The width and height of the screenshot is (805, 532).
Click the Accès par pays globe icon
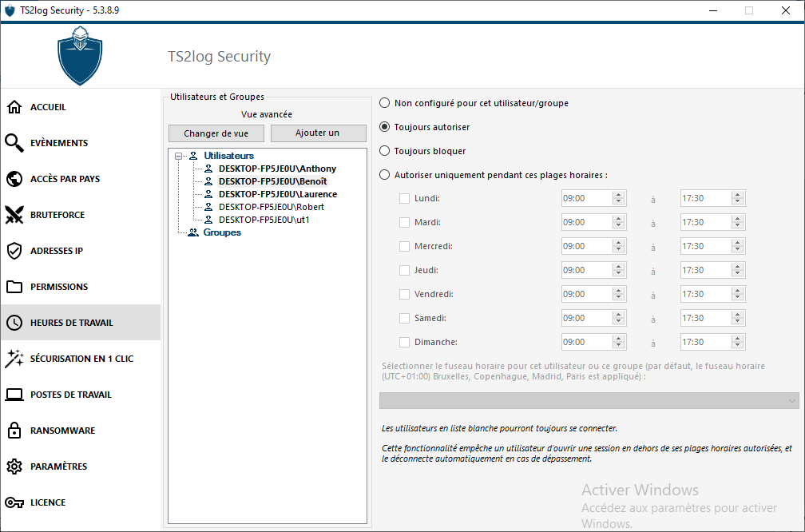point(14,179)
